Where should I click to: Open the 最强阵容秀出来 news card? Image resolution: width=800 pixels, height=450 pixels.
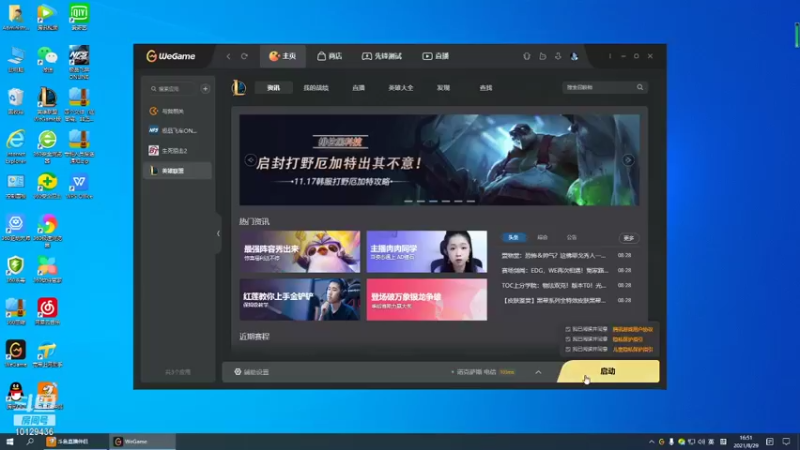pos(300,252)
